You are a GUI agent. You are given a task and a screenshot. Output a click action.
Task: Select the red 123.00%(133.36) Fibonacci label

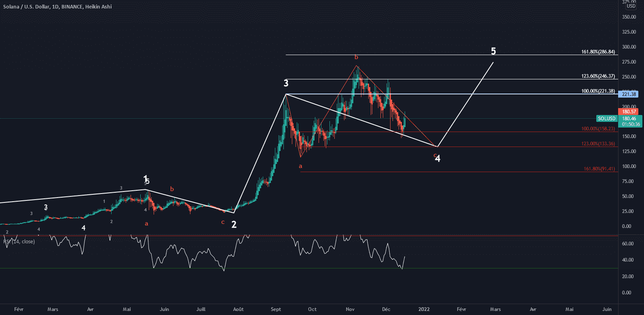[x=598, y=144]
